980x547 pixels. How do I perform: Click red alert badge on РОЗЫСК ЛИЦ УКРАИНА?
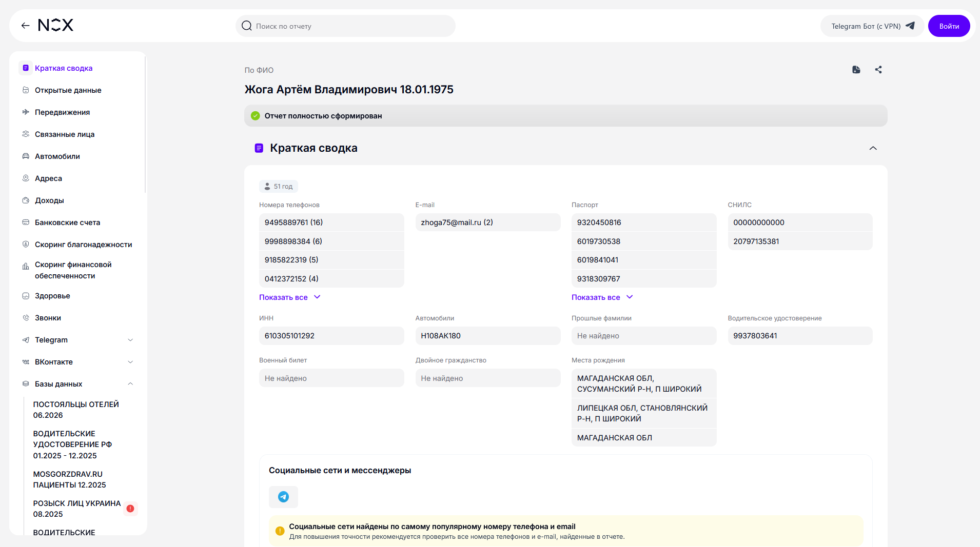tap(130, 509)
